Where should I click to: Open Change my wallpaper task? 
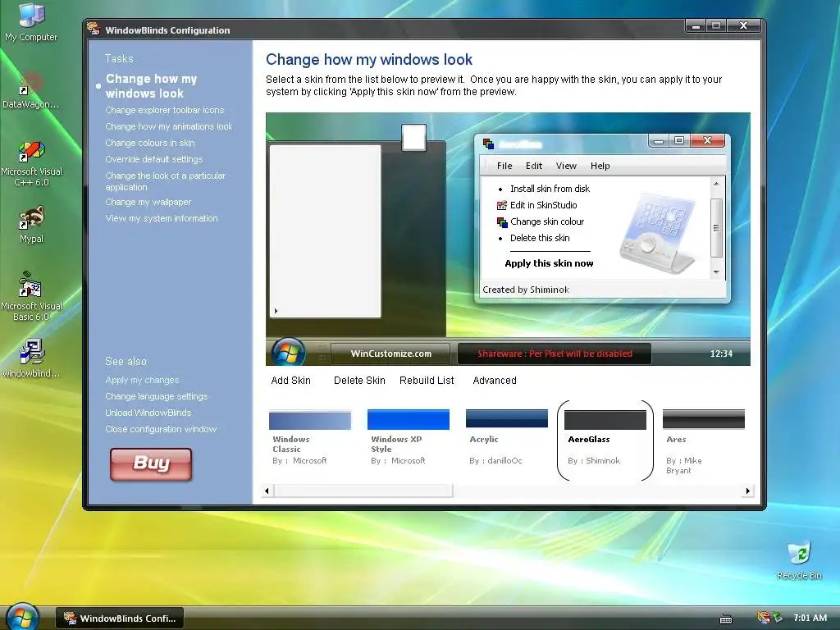(148, 202)
